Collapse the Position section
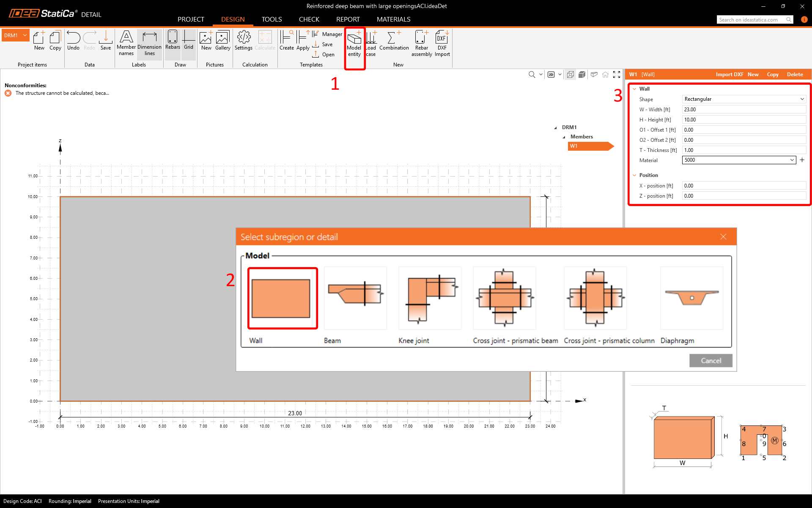The image size is (812, 508). (634, 175)
